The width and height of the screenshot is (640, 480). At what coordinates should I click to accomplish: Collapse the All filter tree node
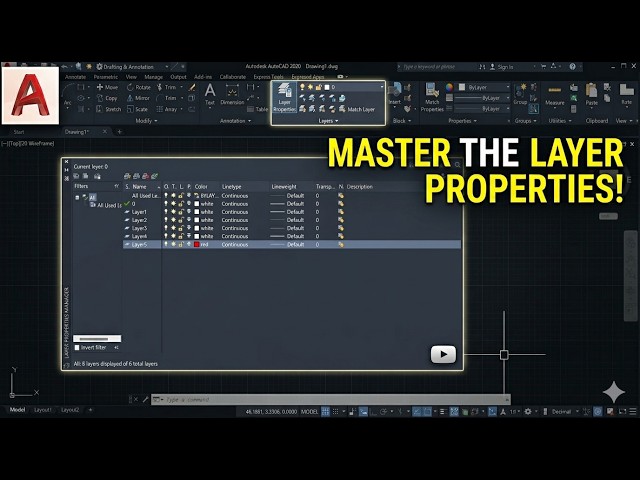77,197
